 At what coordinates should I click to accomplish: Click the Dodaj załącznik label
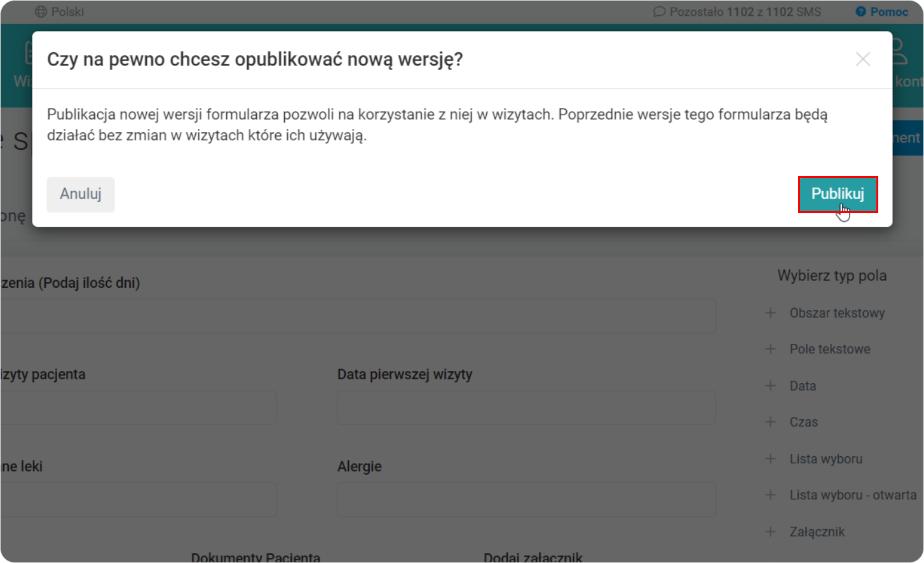(x=533, y=557)
